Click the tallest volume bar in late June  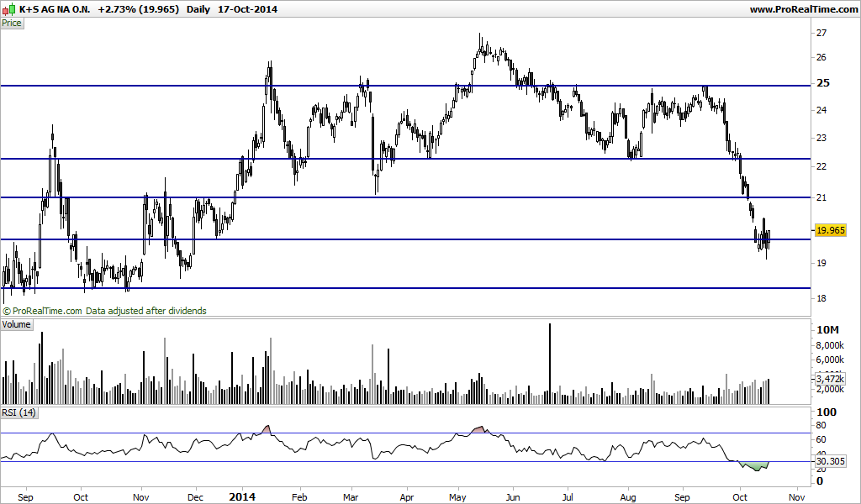pyautogui.click(x=550, y=364)
